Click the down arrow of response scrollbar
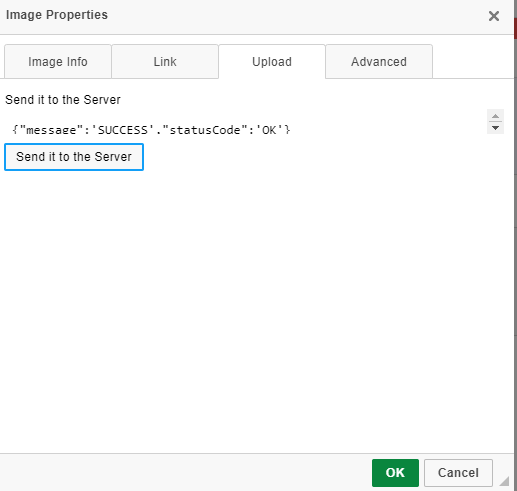 (495, 128)
